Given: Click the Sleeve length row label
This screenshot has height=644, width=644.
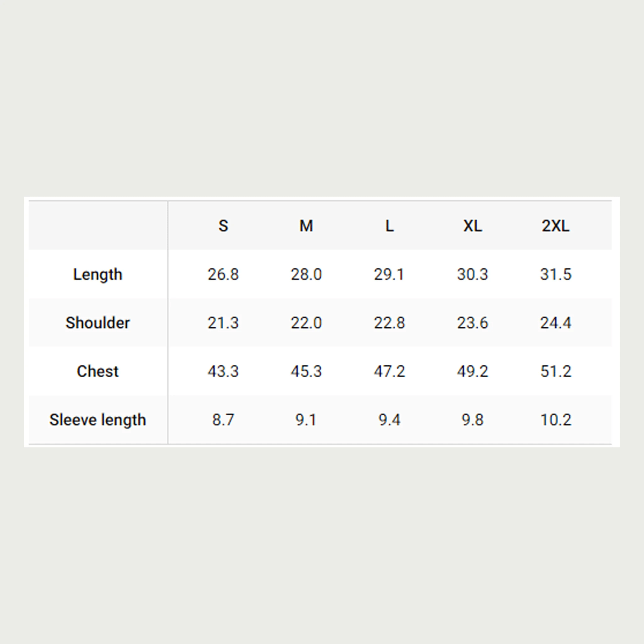Looking at the screenshot, I should click(x=98, y=420).
